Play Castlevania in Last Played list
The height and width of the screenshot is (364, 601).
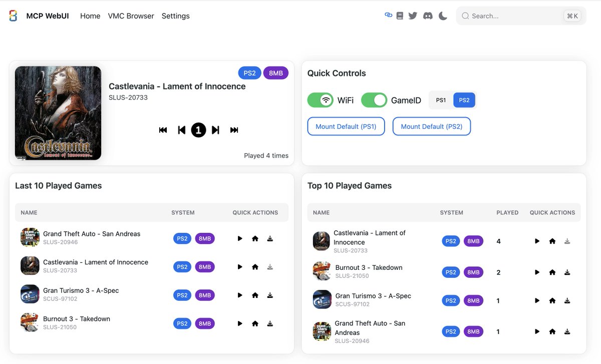click(x=240, y=267)
